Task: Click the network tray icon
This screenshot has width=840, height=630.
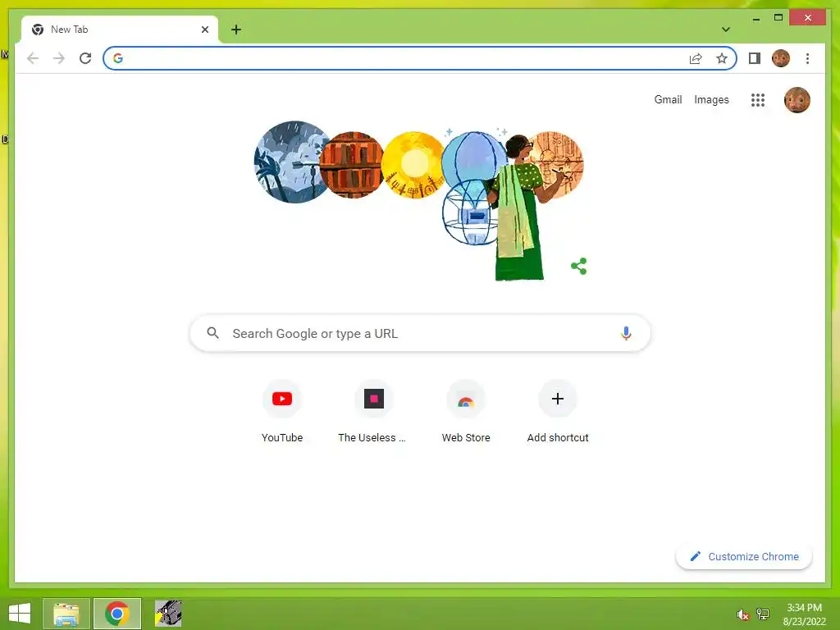Action: [763, 614]
